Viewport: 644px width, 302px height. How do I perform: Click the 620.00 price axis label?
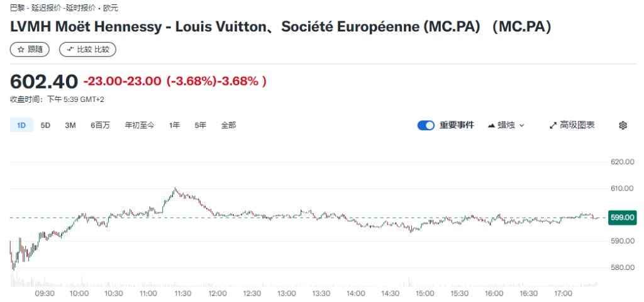[621, 162]
